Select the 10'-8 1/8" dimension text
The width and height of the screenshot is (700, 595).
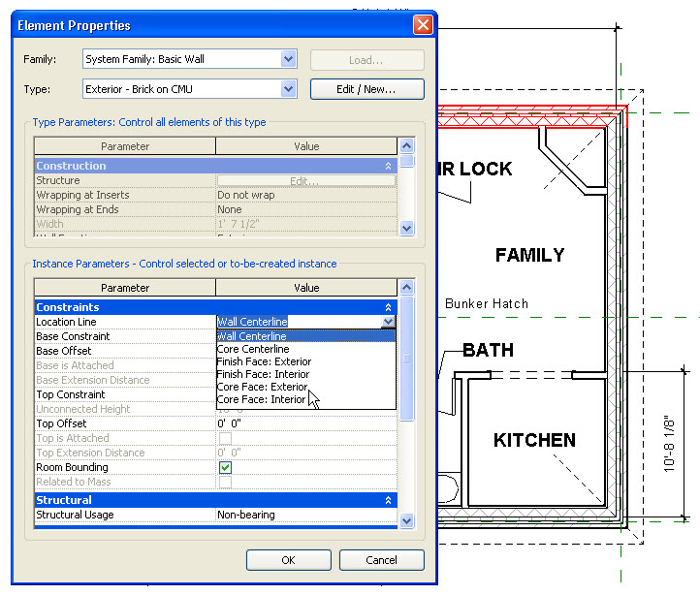[669, 444]
